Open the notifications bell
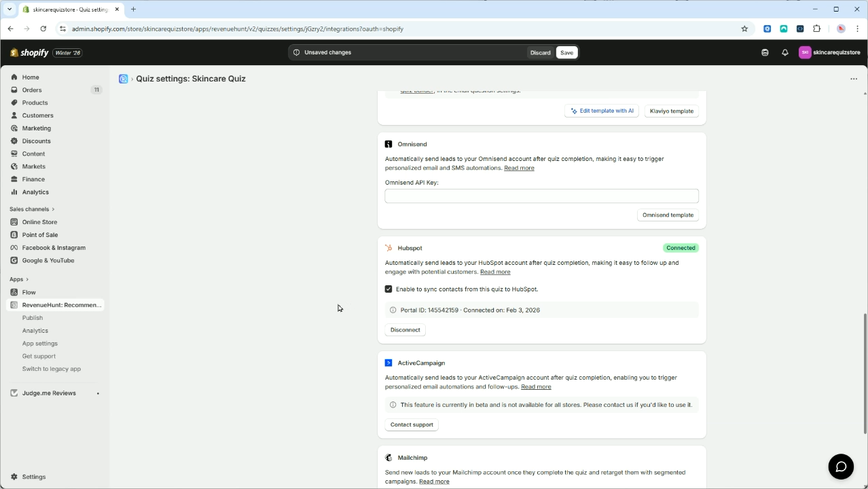 pos(784,52)
